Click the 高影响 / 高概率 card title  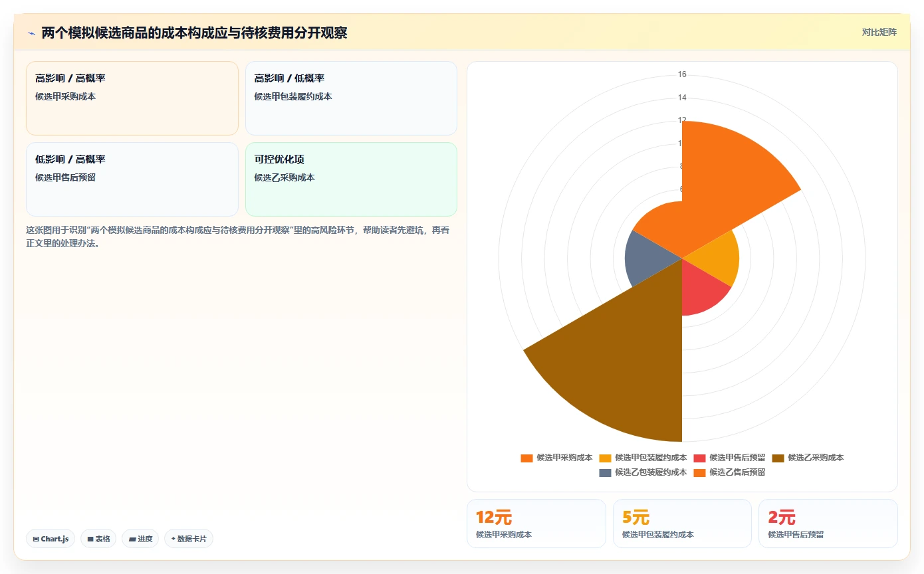(70, 78)
